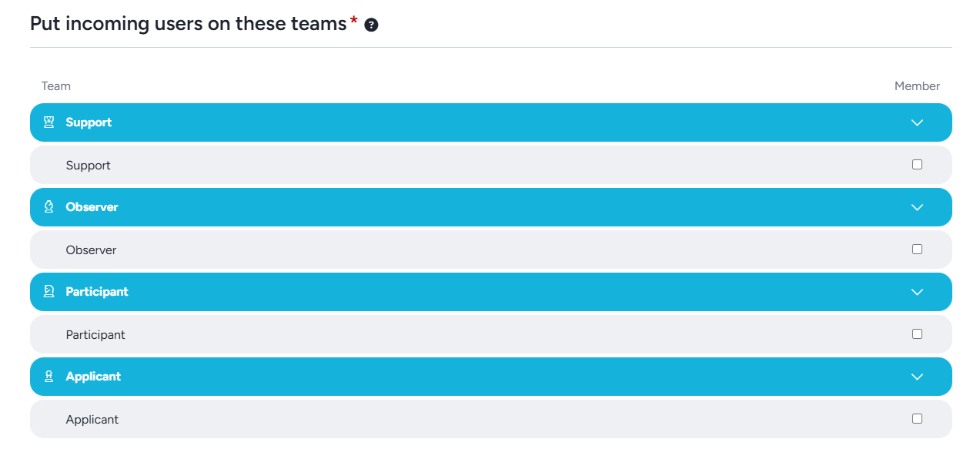Click the rook icon beside Support header
Viewport: 980px width, 449px height.
pos(48,122)
